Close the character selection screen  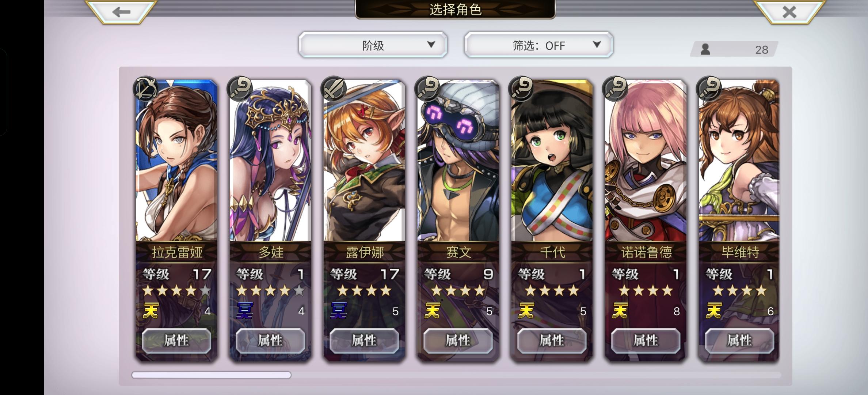click(x=789, y=12)
